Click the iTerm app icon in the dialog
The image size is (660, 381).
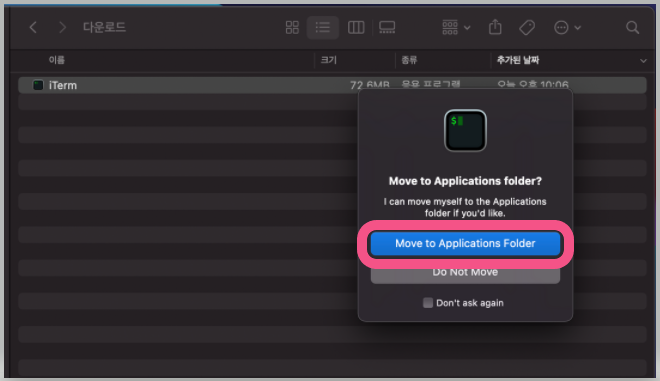(x=465, y=131)
